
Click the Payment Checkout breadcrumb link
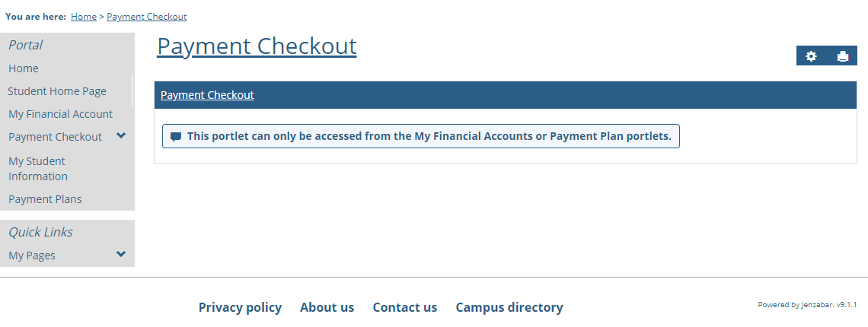146,17
